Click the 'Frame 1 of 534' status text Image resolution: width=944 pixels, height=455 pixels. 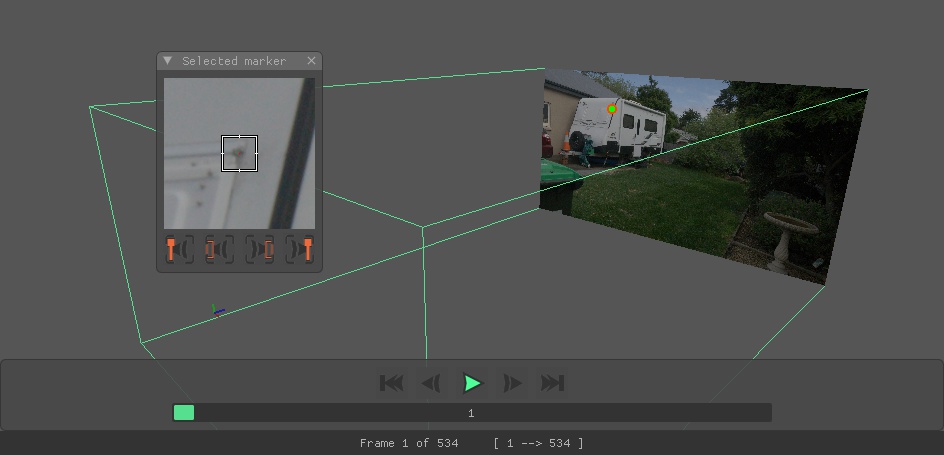(409, 443)
